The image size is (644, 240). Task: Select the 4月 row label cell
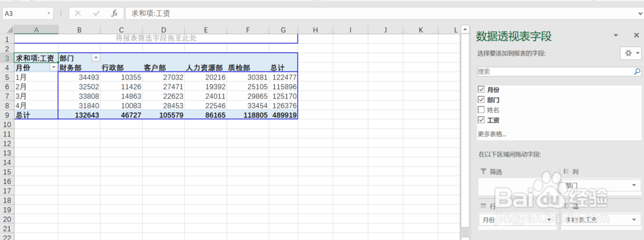point(36,105)
